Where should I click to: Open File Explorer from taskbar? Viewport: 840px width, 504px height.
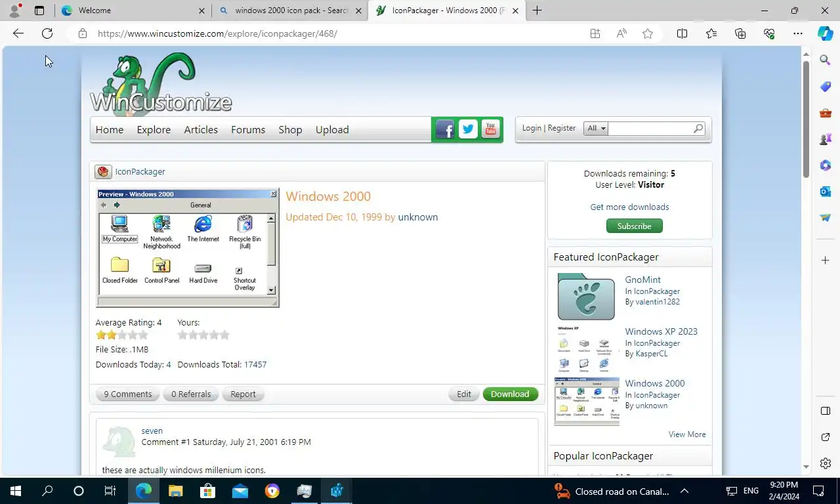(x=175, y=491)
